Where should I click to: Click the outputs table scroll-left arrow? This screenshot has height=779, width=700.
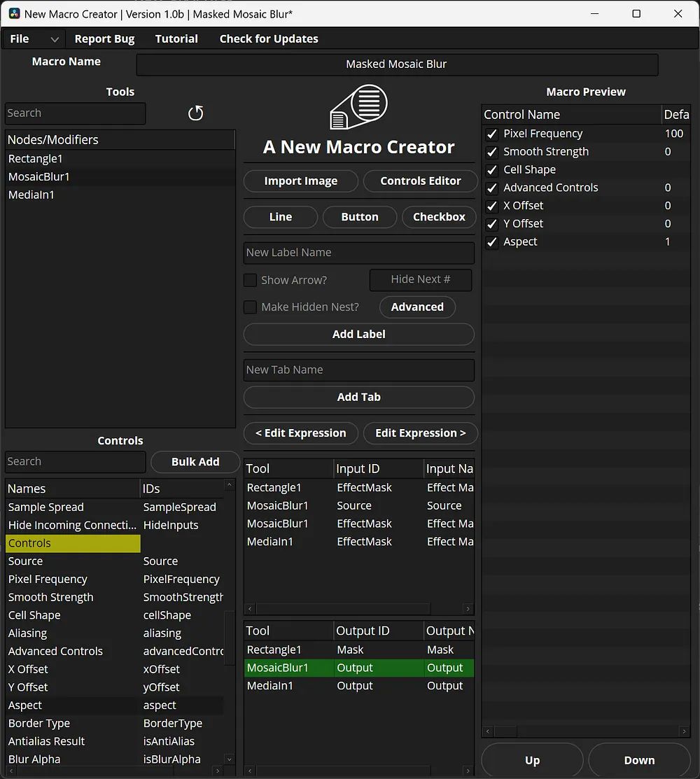(250, 771)
